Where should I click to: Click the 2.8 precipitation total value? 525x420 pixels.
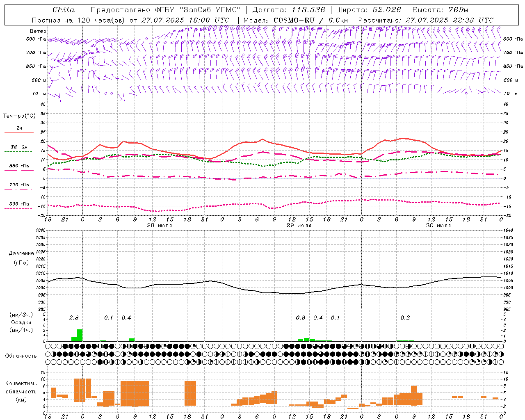click(74, 317)
